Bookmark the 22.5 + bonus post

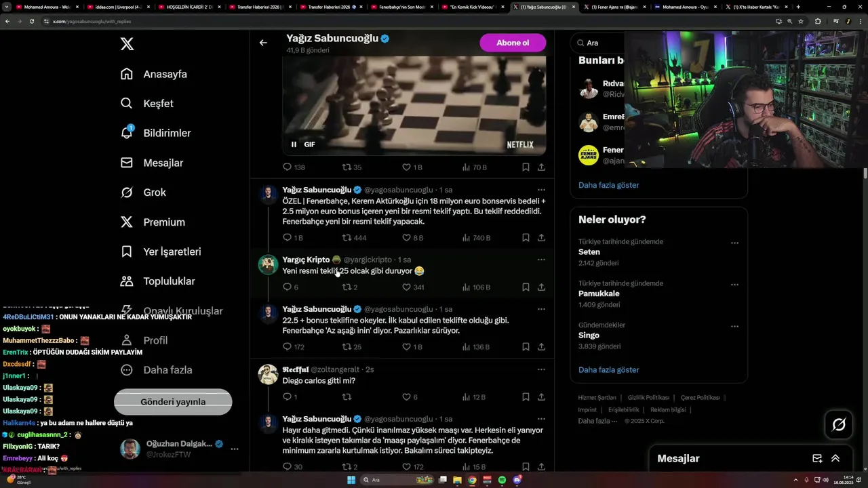526,347
